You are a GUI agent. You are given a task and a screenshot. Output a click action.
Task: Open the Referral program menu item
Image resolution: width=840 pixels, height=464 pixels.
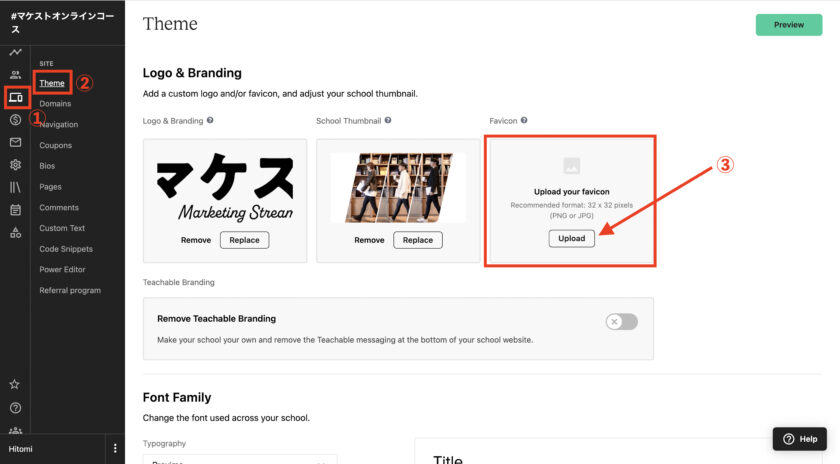point(70,290)
